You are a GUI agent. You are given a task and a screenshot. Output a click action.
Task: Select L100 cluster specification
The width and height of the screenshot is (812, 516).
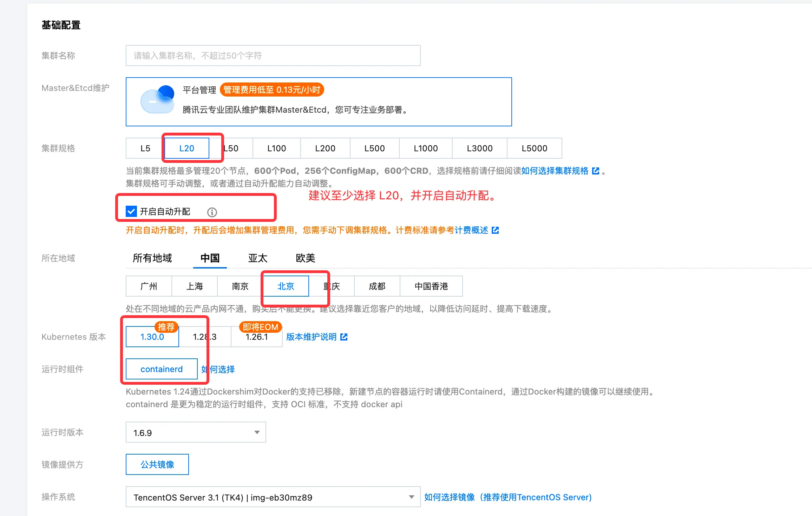click(276, 148)
